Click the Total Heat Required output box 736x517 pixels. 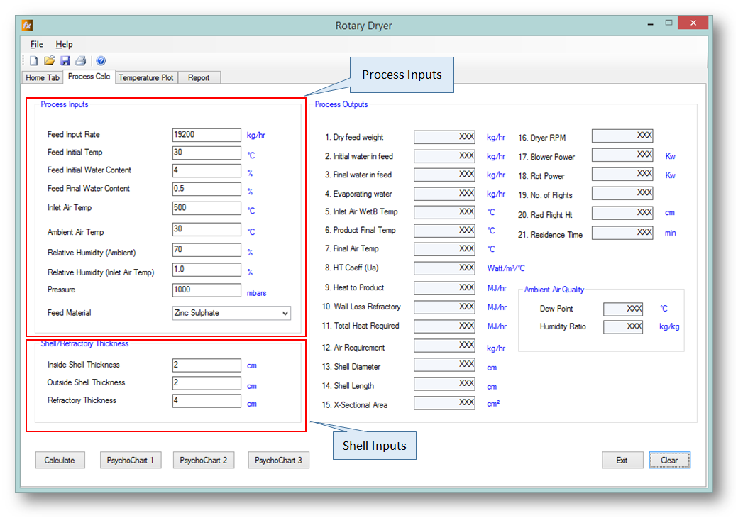pos(445,326)
